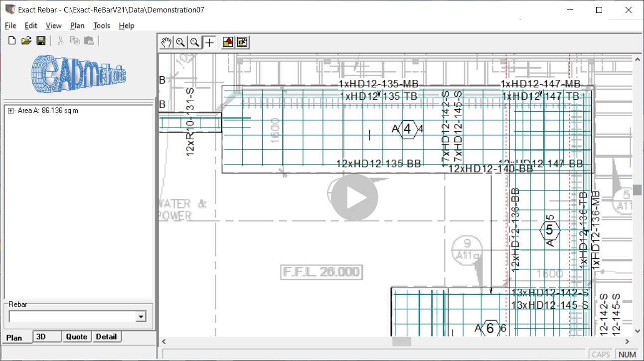Screen dimensions: 644x361
Task: Create a new document
Action: (x=10, y=40)
